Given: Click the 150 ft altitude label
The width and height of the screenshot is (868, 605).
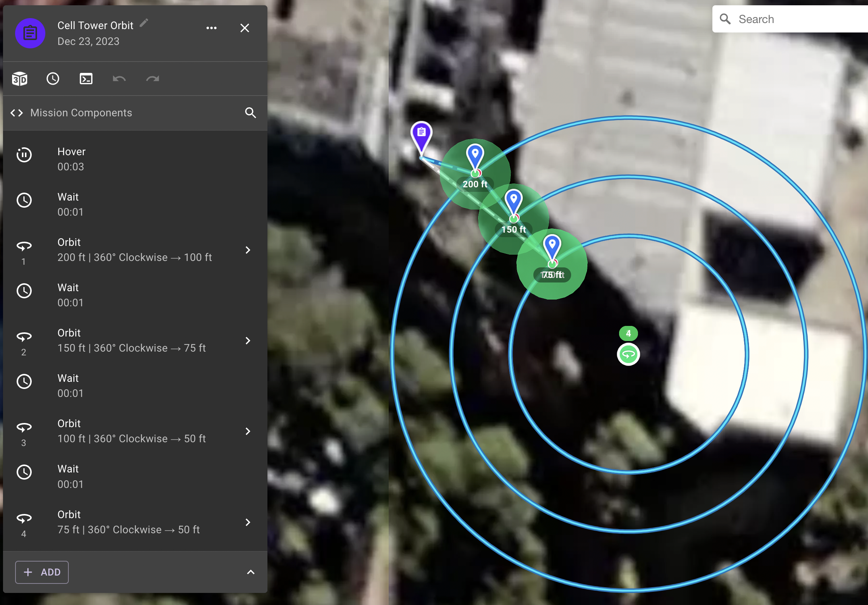Looking at the screenshot, I should click(x=513, y=229).
